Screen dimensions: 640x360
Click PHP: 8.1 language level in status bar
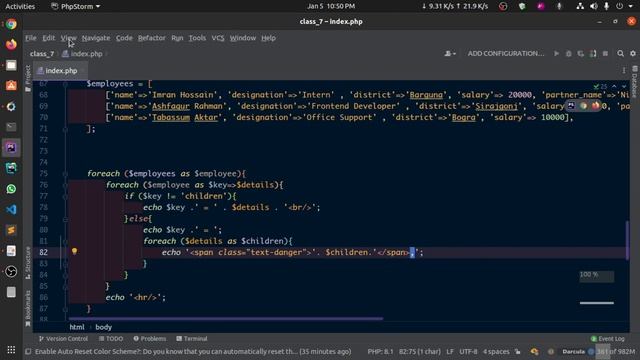tap(380, 351)
